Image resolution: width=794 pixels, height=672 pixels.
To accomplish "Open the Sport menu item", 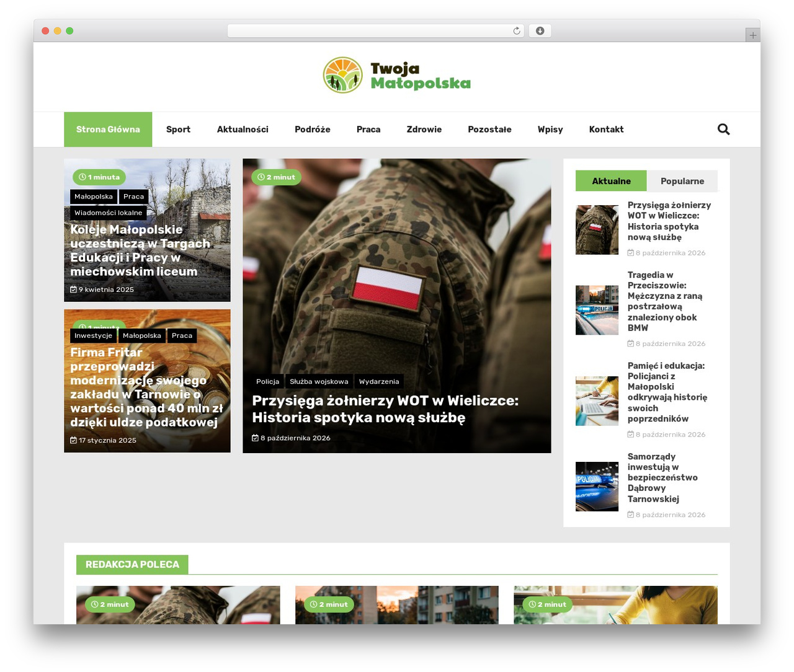I will click(x=178, y=129).
